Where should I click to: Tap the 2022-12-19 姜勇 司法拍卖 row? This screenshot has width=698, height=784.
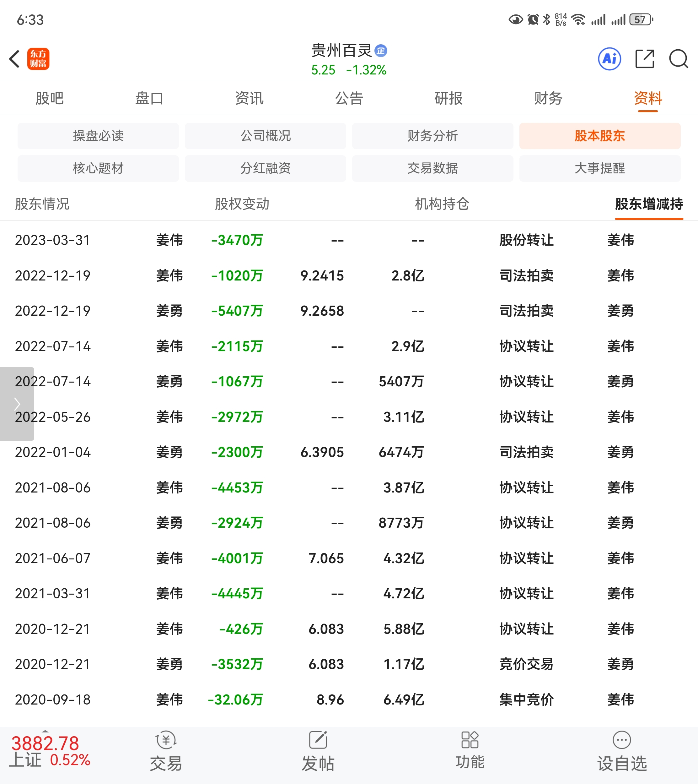pos(349,311)
